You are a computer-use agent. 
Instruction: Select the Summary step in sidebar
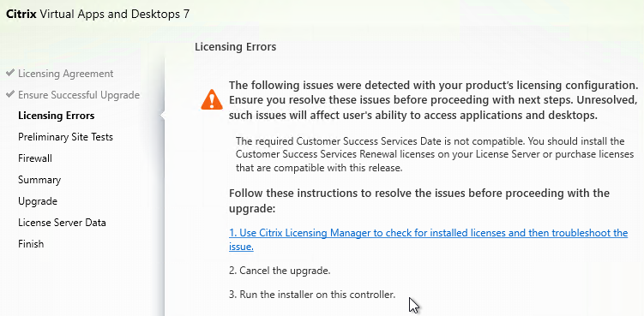pos(39,180)
